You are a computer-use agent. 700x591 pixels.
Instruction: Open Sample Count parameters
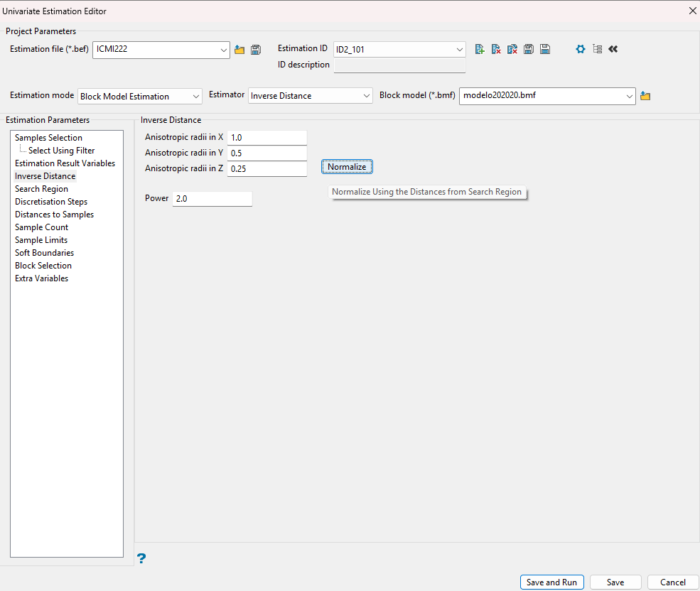point(41,227)
